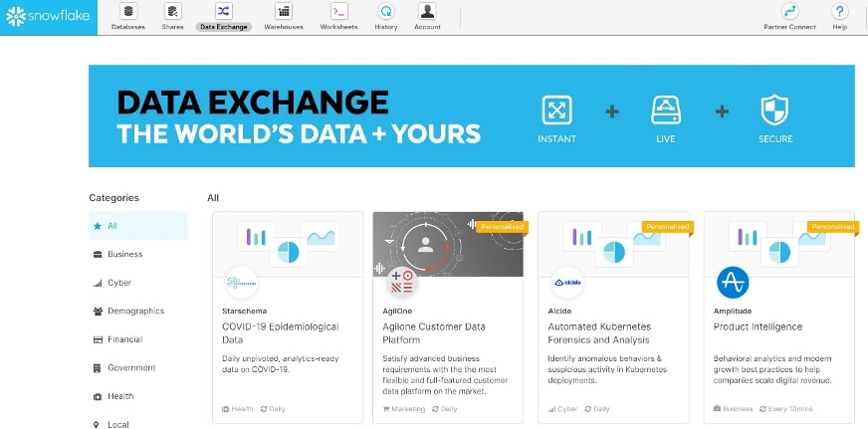Click Alcide description about anomalous behaviors
The height and width of the screenshot is (429, 868).
(607, 369)
